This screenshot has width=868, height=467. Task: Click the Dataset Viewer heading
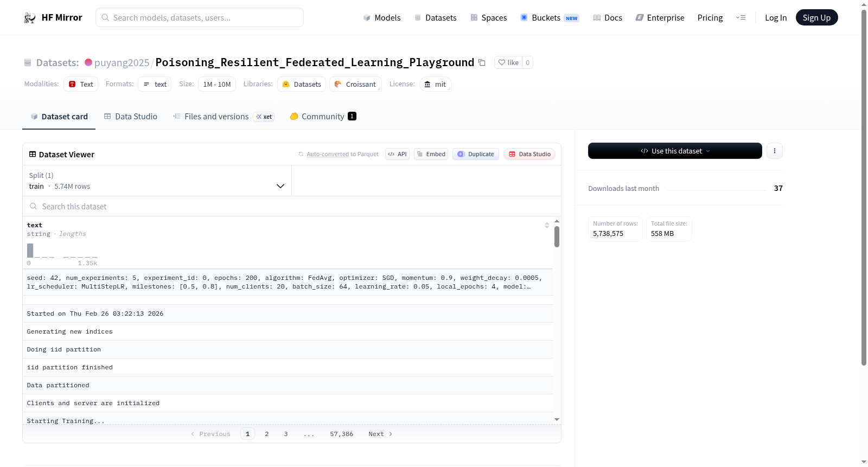62,155
